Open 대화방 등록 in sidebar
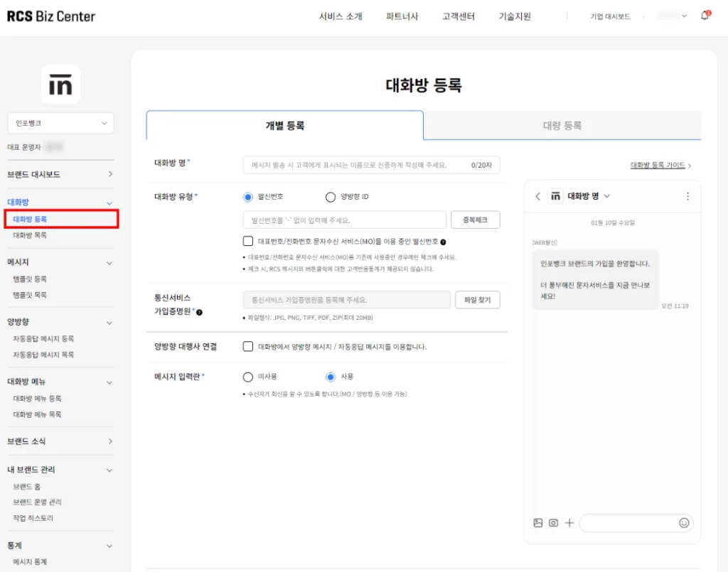The width and height of the screenshot is (728, 572). click(30, 219)
